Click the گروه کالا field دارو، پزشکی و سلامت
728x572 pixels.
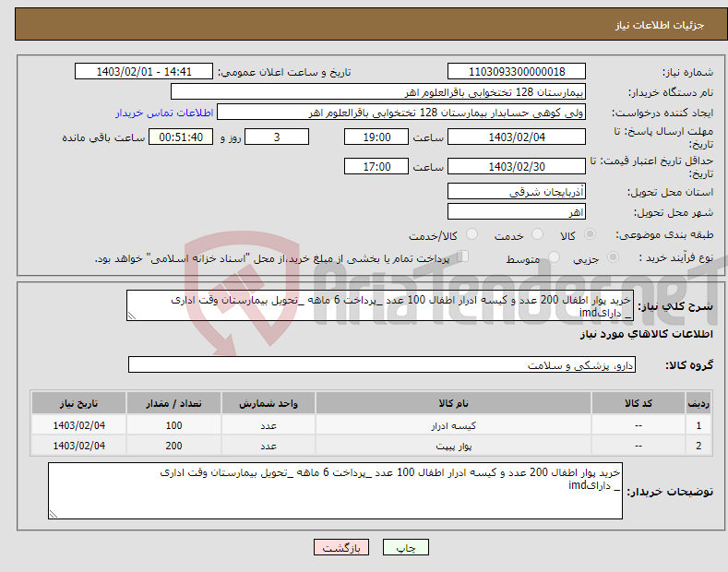pyautogui.click(x=382, y=365)
